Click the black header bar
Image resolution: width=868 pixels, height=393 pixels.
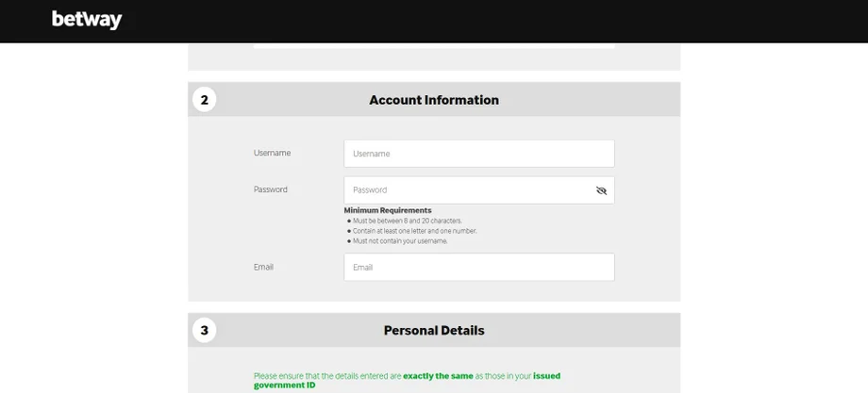pos(434,21)
